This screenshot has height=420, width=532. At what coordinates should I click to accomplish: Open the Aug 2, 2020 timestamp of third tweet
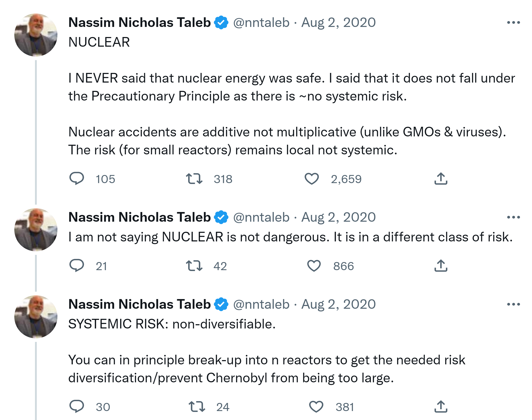(x=338, y=304)
